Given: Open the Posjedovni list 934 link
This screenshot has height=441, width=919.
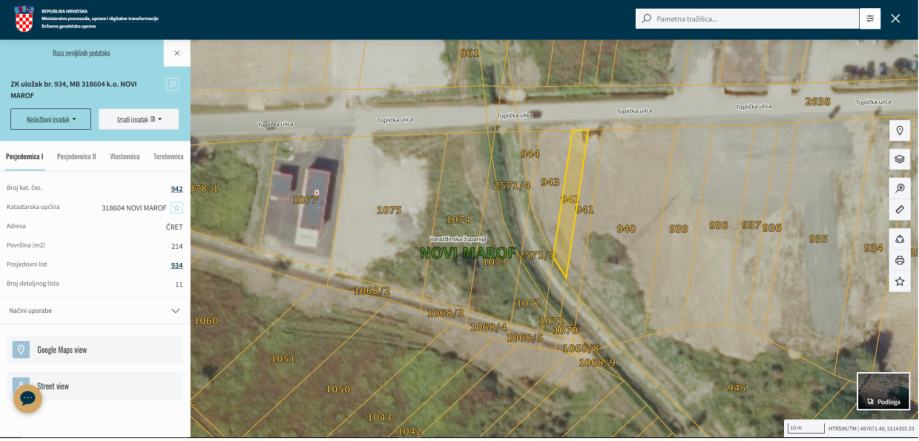Looking at the screenshot, I should tap(177, 265).
